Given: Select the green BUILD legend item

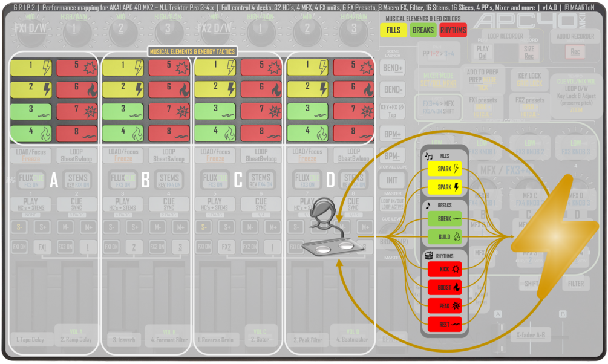Looking at the screenshot, I should point(445,237).
